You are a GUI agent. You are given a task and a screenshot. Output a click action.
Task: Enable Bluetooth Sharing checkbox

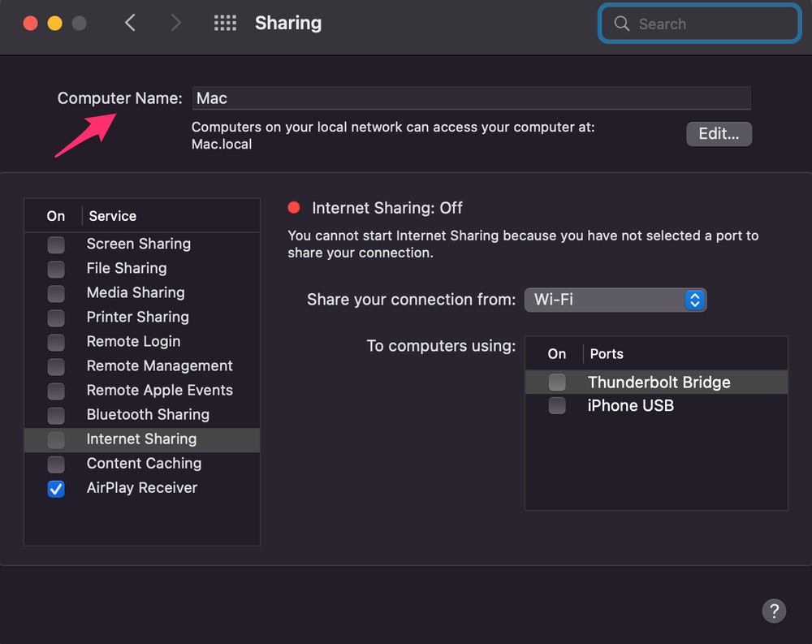(56, 415)
